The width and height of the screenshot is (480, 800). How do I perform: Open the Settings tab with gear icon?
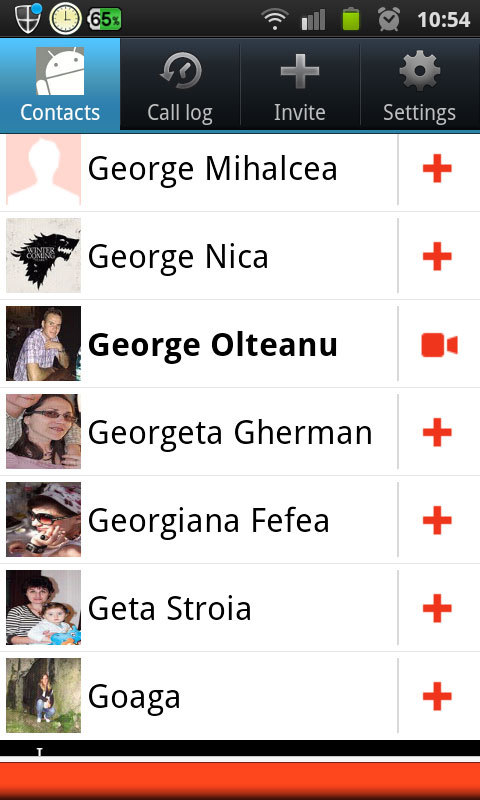pyautogui.click(x=420, y=84)
